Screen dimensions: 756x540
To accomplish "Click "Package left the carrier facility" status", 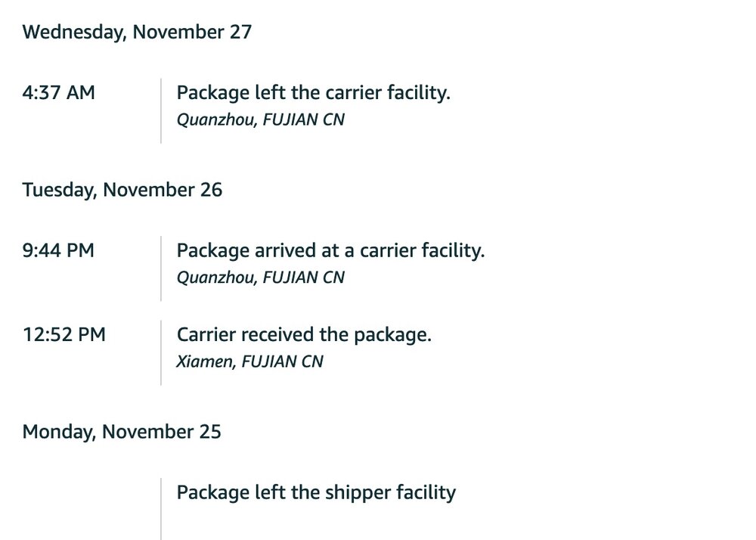I will 313,93.
